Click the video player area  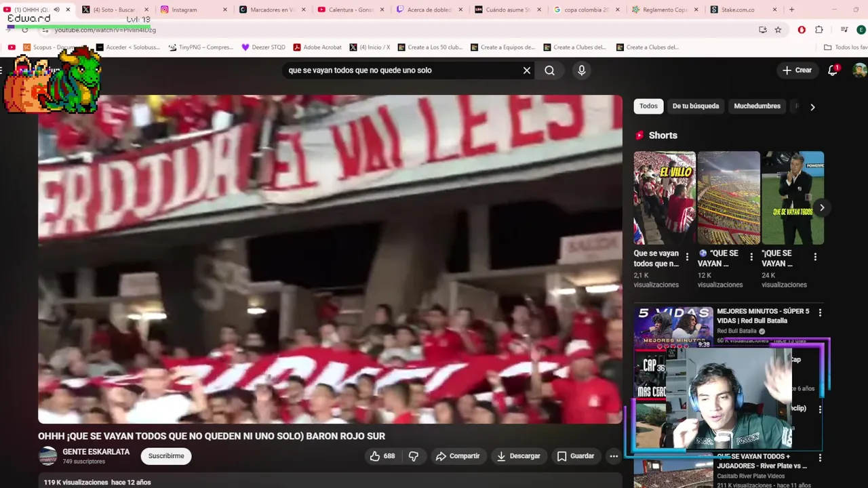tap(330, 260)
